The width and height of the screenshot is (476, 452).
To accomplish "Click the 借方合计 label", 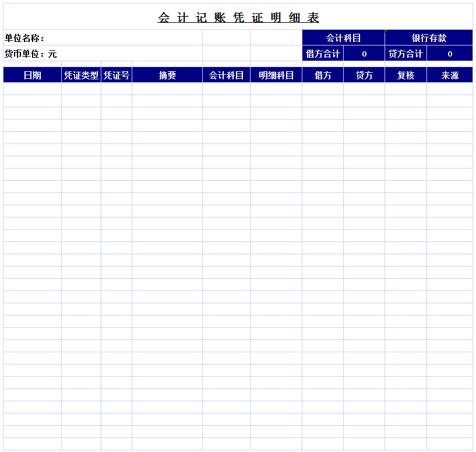I will (323, 54).
